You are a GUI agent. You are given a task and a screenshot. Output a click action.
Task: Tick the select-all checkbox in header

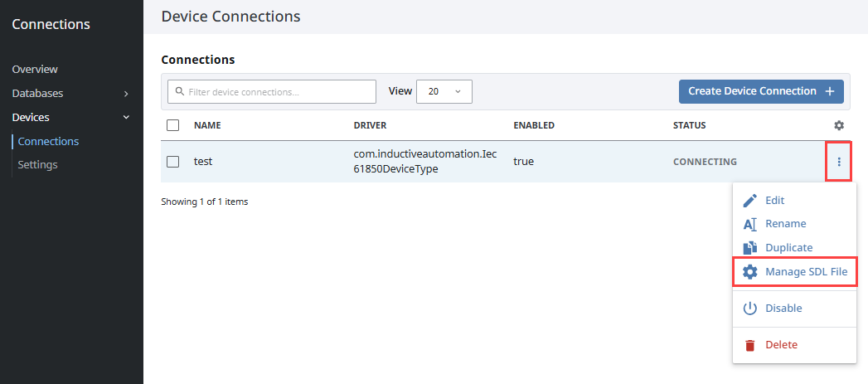coord(173,125)
